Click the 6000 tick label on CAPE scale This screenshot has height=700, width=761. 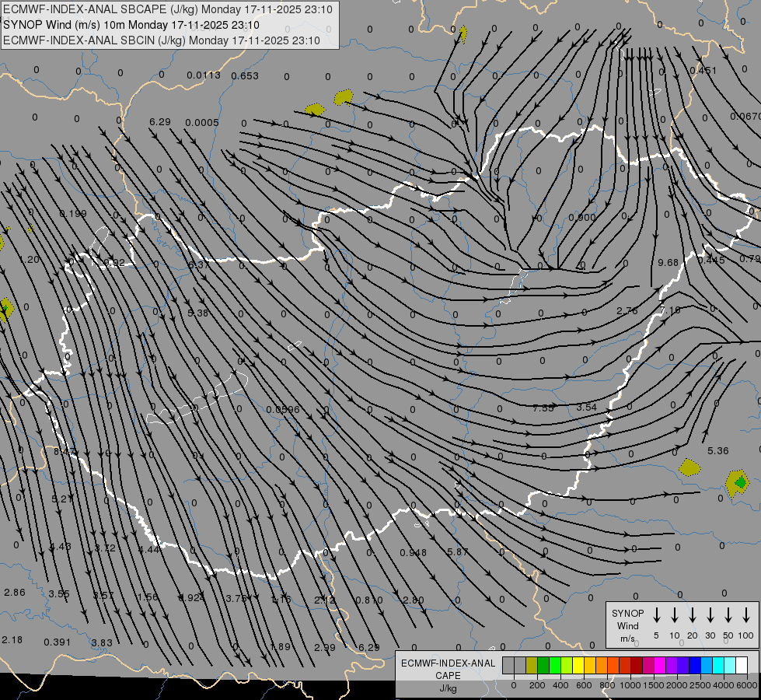coord(747,685)
